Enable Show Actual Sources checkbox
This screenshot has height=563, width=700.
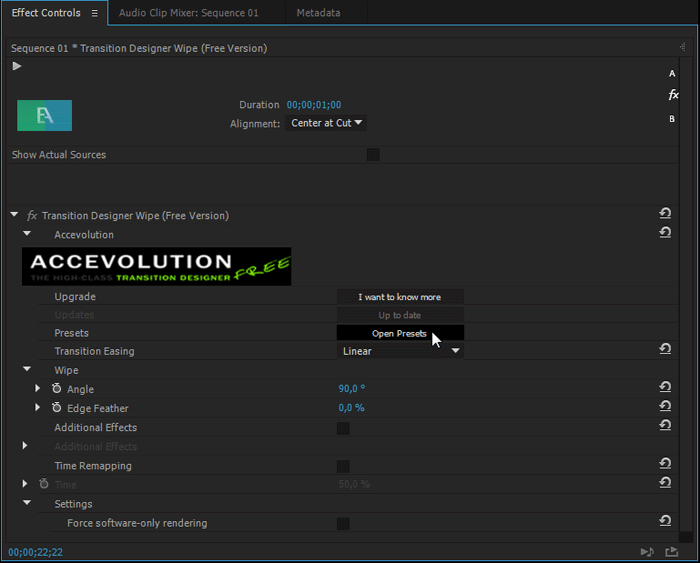coord(373,155)
